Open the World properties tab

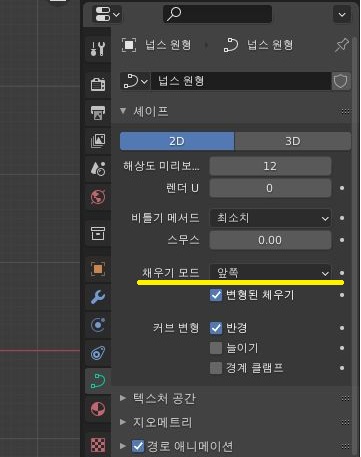coord(98,197)
